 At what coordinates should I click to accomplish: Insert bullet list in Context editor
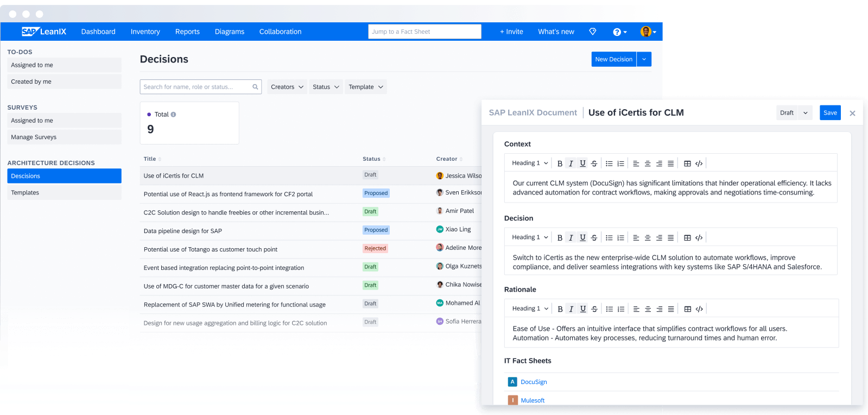click(609, 164)
